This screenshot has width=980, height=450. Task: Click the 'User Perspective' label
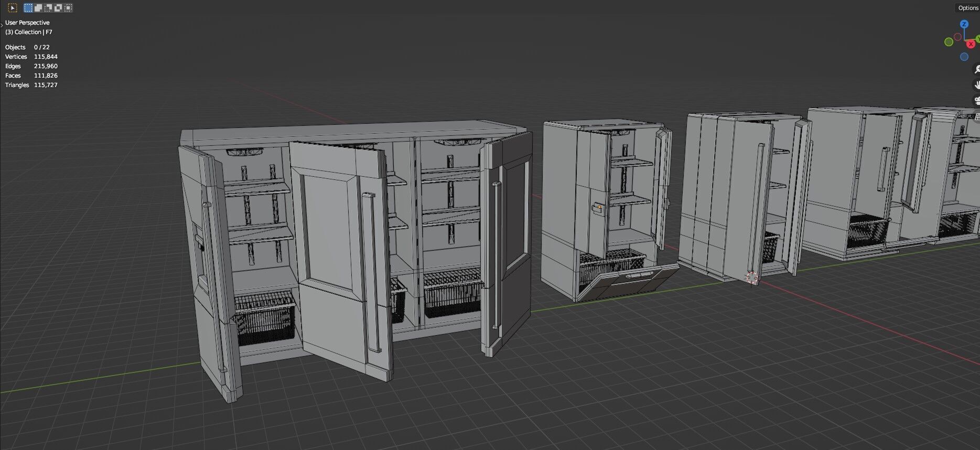27,23
